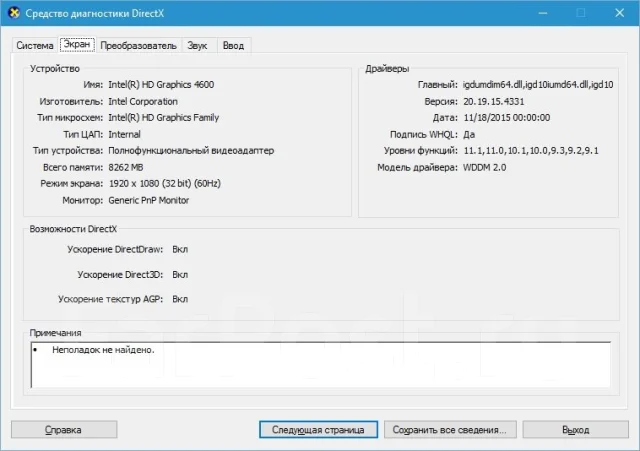This screenshot has width=640, height=451.
Task: Click the Ускорение DirectDraw label
Action: click(115, 249)
